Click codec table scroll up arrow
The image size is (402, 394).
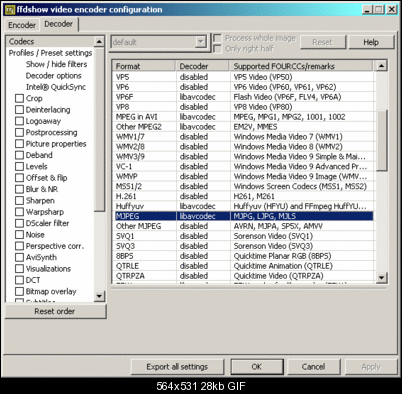381,66
